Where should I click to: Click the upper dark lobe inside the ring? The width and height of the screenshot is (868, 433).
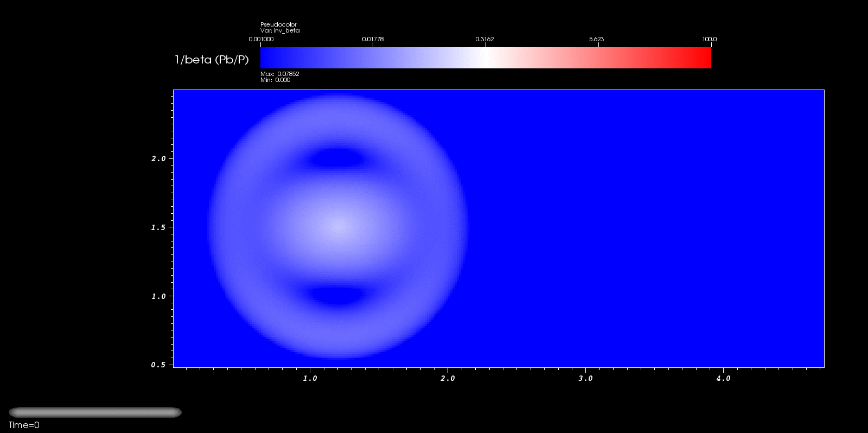337,159
